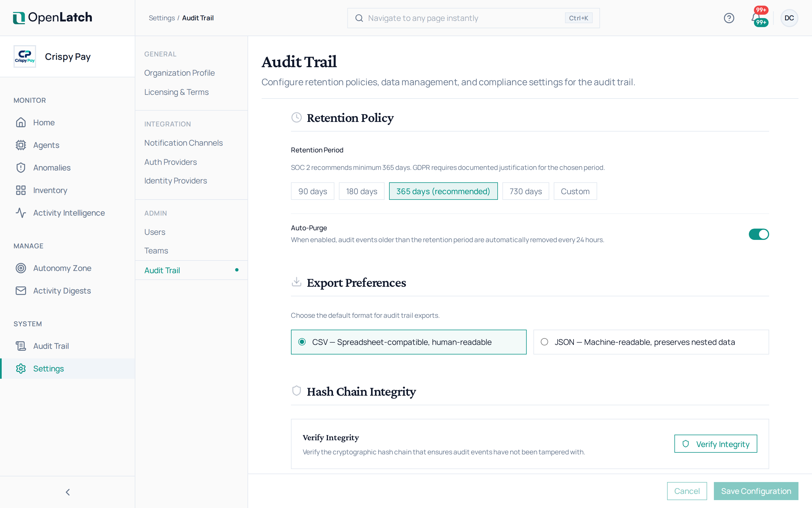The width and height of the screenshot is (812, 508).
Task: Select the CSV export format radio
Action: (302, 342)
